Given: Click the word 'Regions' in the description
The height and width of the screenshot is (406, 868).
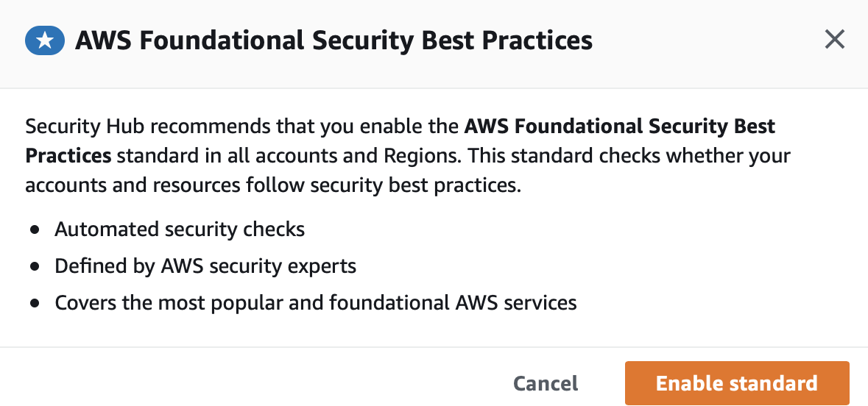Looking at the screenshot, I should click(x=423, y=157).
